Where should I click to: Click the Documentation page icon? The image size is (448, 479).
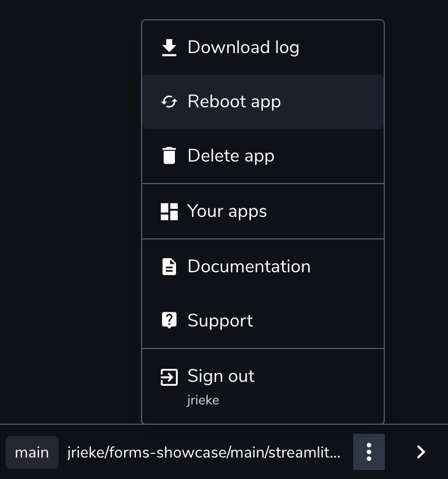tap(169, 267)
